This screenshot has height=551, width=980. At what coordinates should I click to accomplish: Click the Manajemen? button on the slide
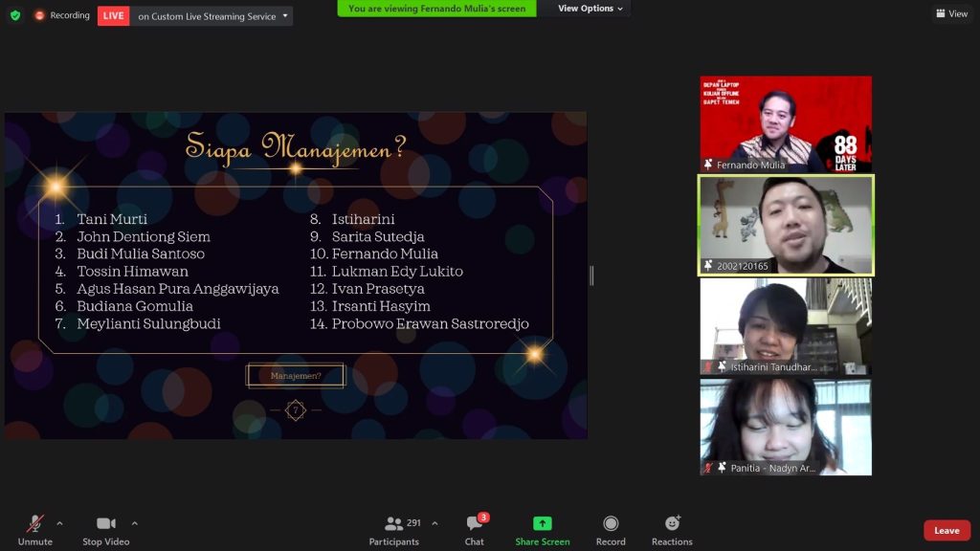pyautogui.click(x=296, y=376)
